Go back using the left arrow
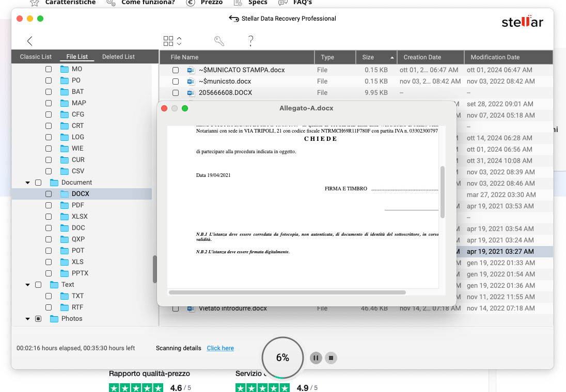Viewport: 566px width, 392px height. tap(29, 41)
